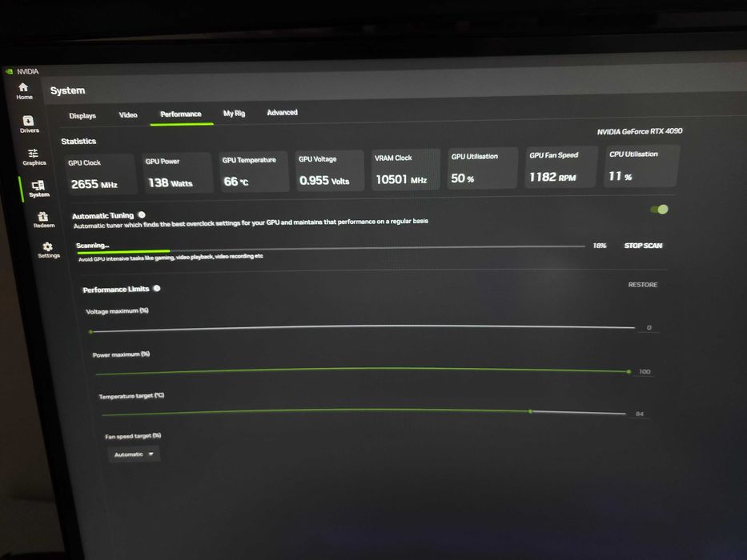Adjust the Power maximum slider
747x560 pixels.
tap(363, 370)
